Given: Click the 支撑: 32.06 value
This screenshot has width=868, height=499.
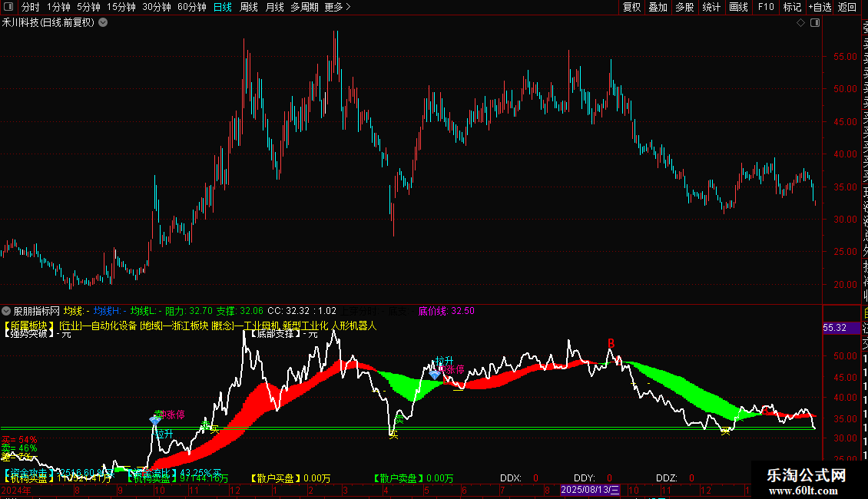Looking at the screenshot, I should point(240,311).
